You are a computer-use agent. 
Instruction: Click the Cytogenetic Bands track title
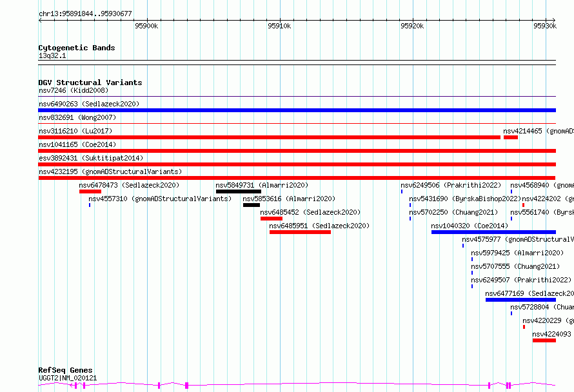click(77, 48)
